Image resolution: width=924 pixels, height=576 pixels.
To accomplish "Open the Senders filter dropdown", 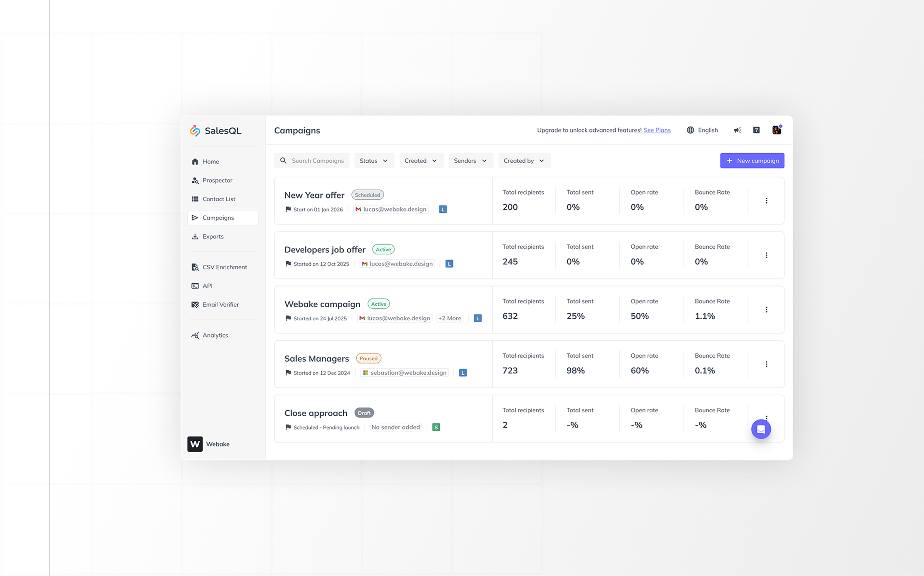I will (x=471, y=161).
